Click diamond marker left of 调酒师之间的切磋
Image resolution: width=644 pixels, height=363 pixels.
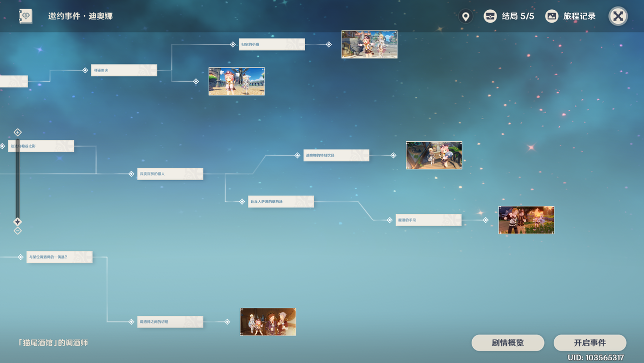point(131,322)
